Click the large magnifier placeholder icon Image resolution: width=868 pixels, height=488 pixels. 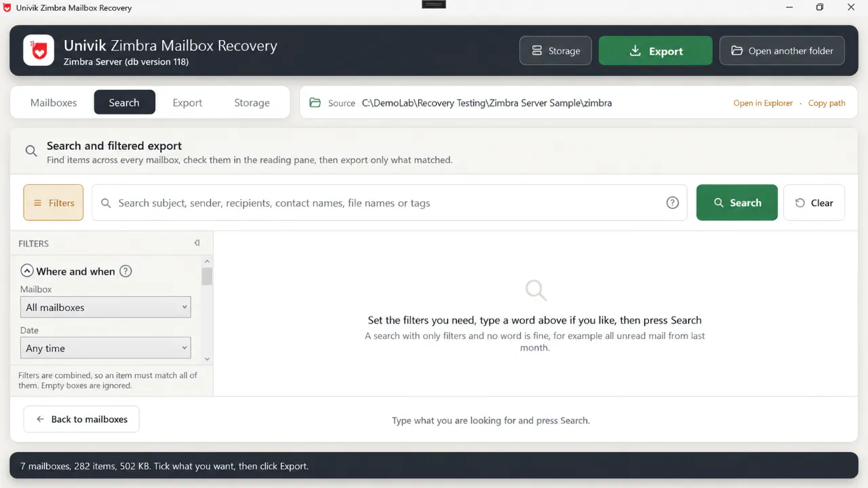point(536,290)
